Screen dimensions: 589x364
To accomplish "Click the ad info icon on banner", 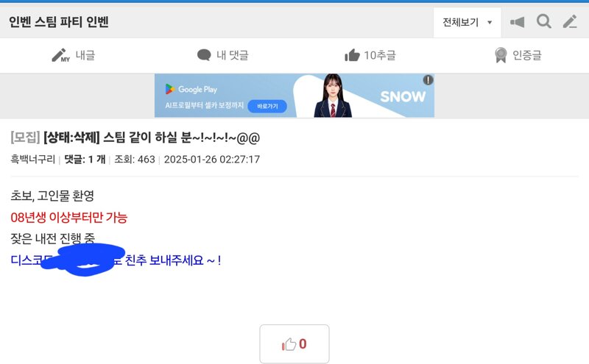I will coord(428,79).
